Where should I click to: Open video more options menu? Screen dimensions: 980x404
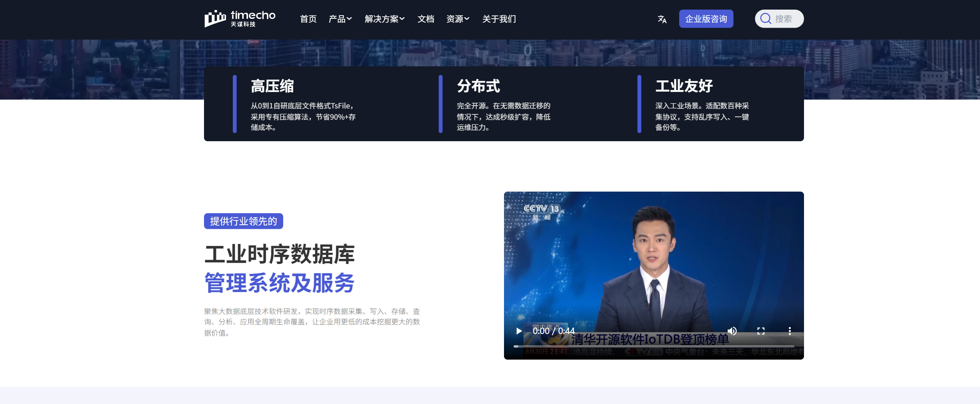click(790, 331)
